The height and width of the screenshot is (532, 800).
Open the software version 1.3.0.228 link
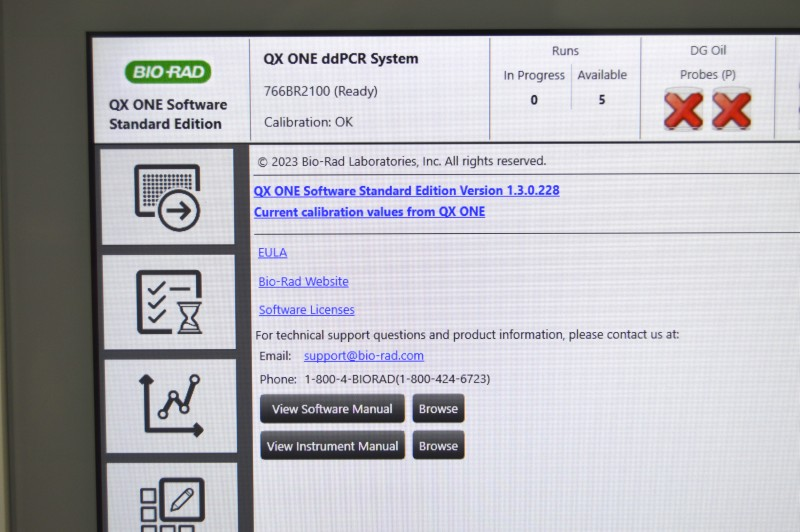[406, 190]
